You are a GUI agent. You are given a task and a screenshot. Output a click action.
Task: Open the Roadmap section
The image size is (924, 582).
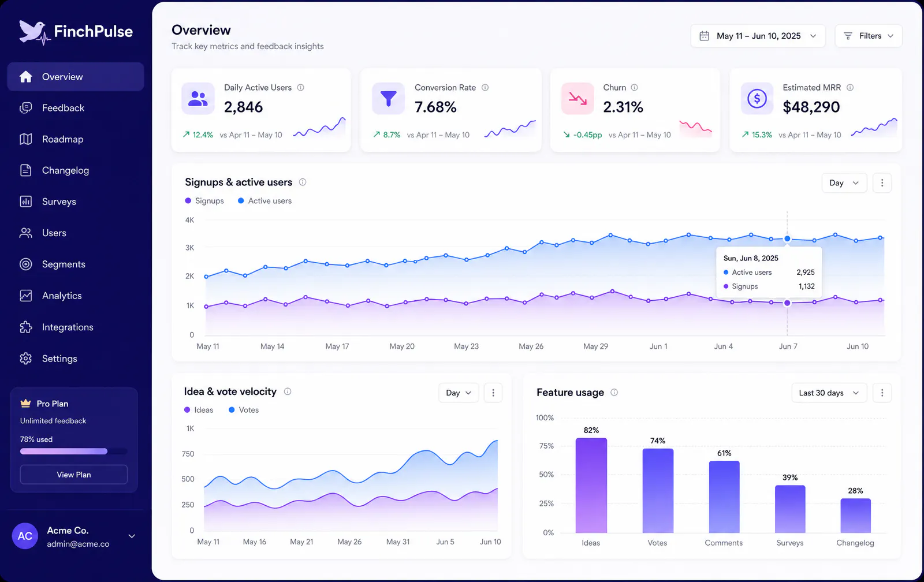(76, 139)
